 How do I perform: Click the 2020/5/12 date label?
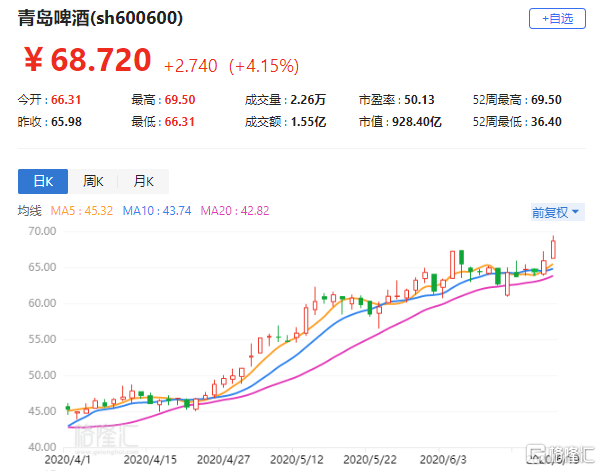[x=297, y=460]
